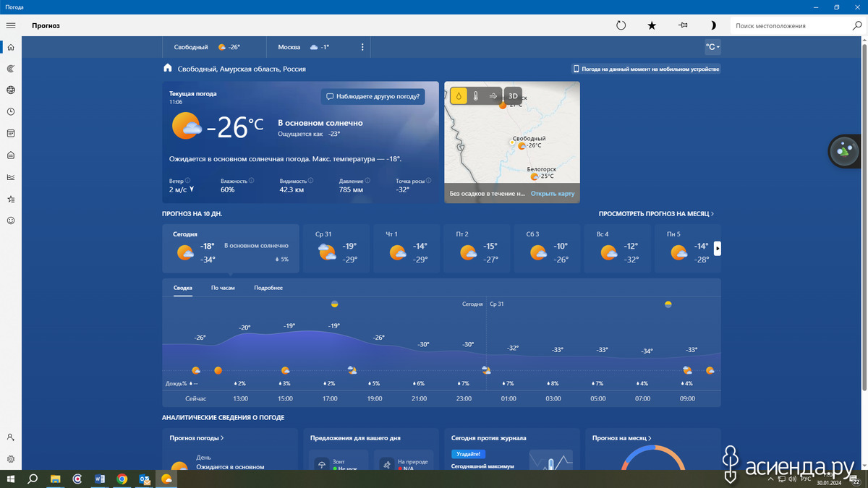Open the Maps sidebar icon
Viewport: 868px width, 488px height.
(11, 69)
